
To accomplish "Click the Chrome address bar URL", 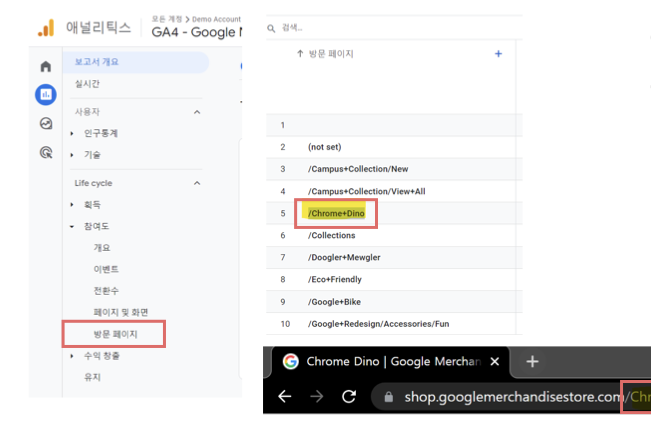I will pos(515,397).
